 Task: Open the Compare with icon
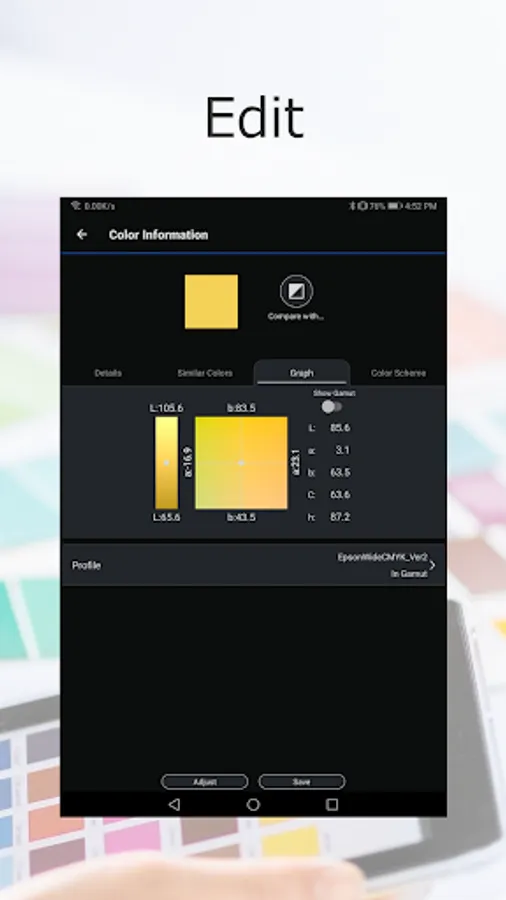point(296,291)
